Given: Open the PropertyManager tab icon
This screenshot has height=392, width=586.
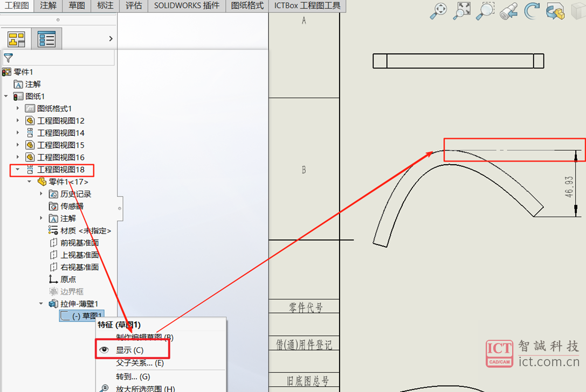Looking at the screenshot, I should point(46,39).
